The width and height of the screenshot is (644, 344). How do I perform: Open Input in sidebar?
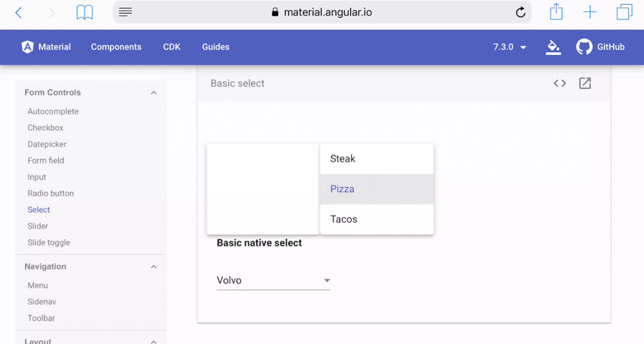coord(36,177)
